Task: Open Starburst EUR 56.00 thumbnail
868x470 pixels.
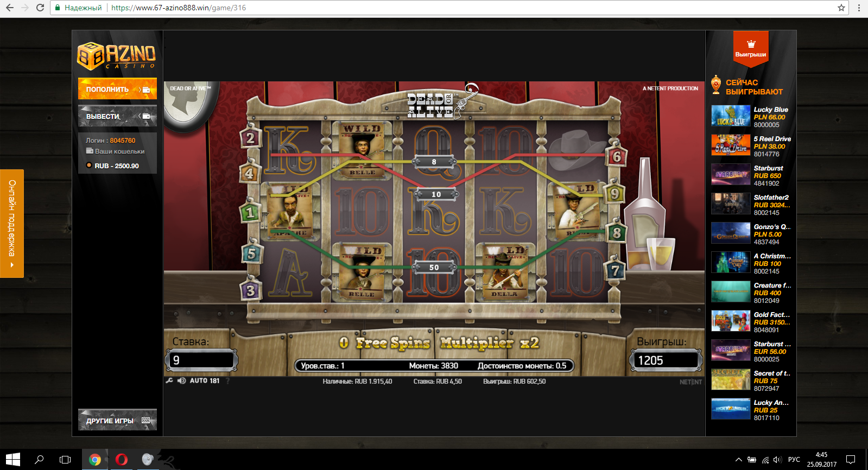Action: click(x=731, y=351)
